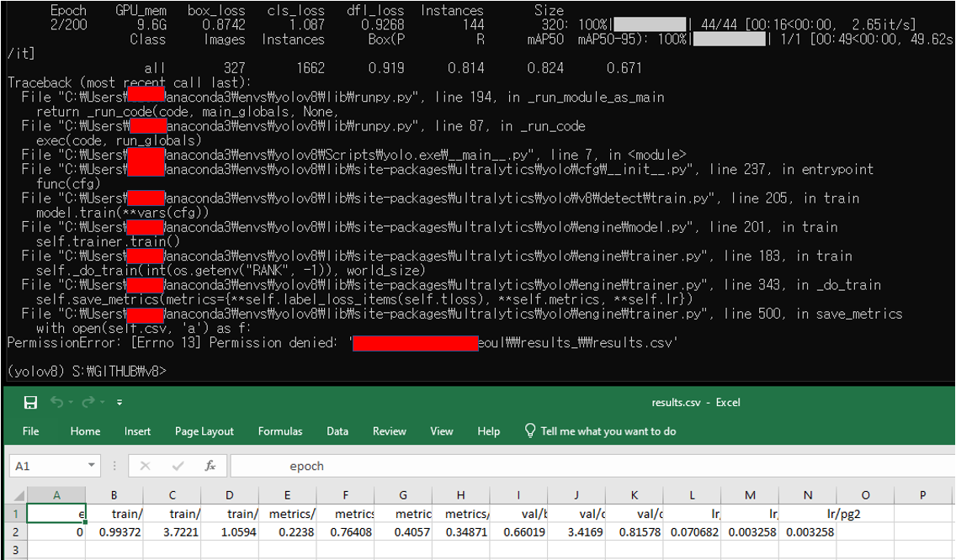956x560 pixels.
Task: Redo the last action in Excel
Action: pyautogui.click(x=88, y=402)
